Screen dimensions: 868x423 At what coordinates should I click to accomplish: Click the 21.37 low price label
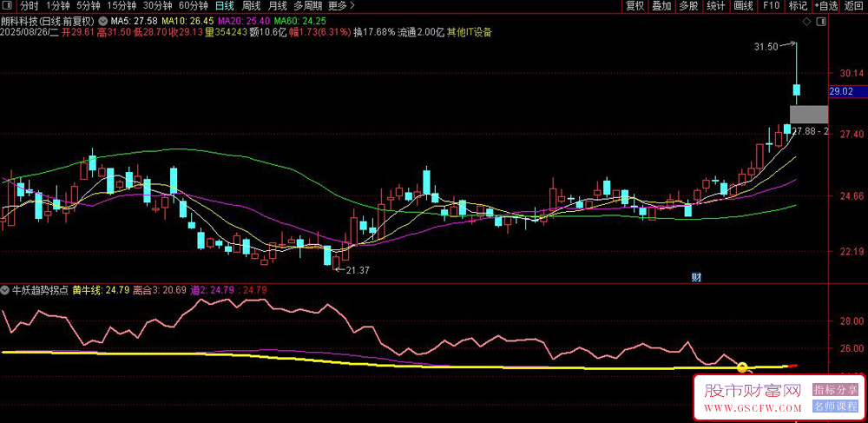358,270
